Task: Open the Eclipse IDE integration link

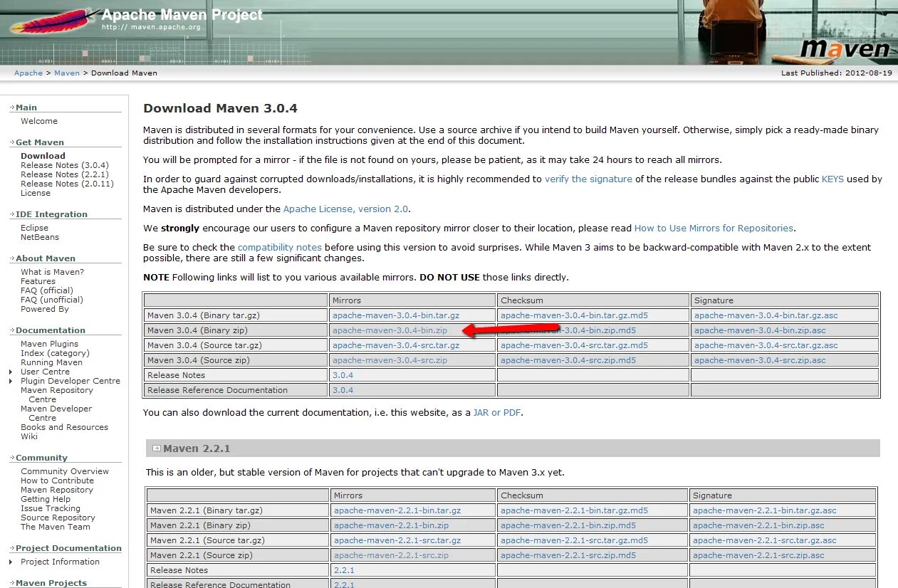Action: 35,228
